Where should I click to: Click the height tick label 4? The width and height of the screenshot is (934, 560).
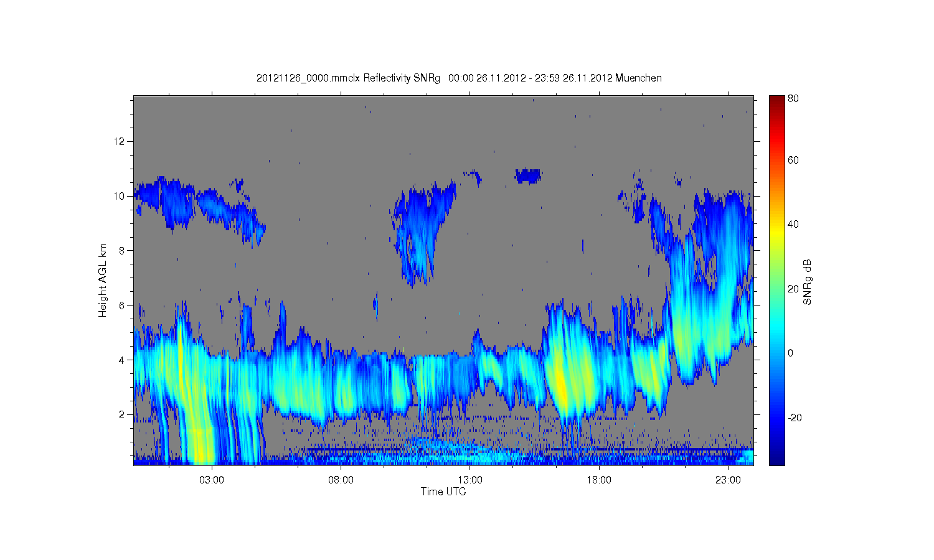(123, 360)
